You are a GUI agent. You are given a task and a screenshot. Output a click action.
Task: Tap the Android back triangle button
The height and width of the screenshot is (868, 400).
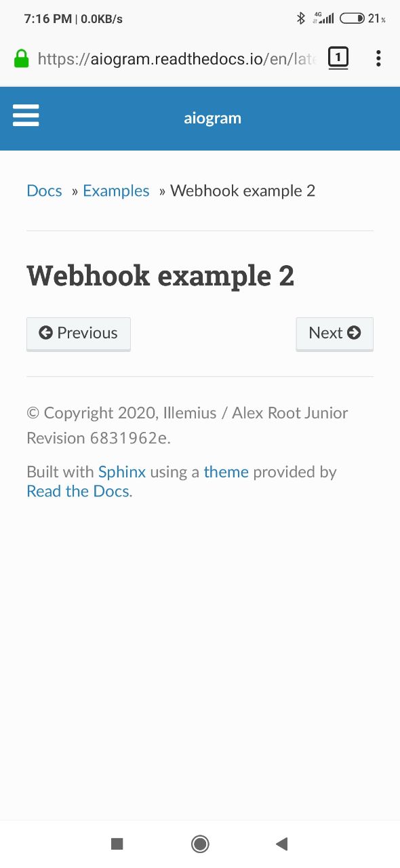tap(282, 844)
